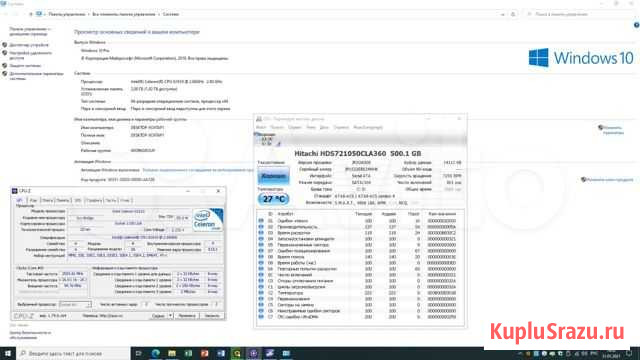Click the status icon of SMART attribute 01
The height and width of the screenshot is (360, 640).
(261, 220)
